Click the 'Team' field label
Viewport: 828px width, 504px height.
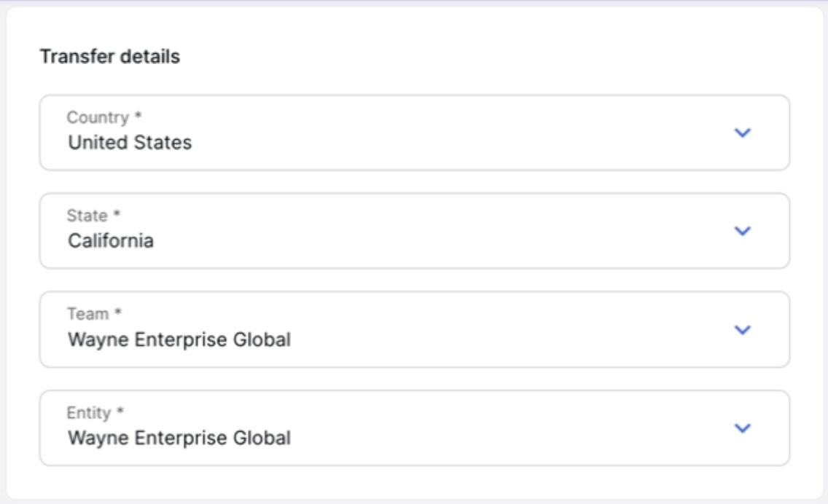[x=87, y=313]
